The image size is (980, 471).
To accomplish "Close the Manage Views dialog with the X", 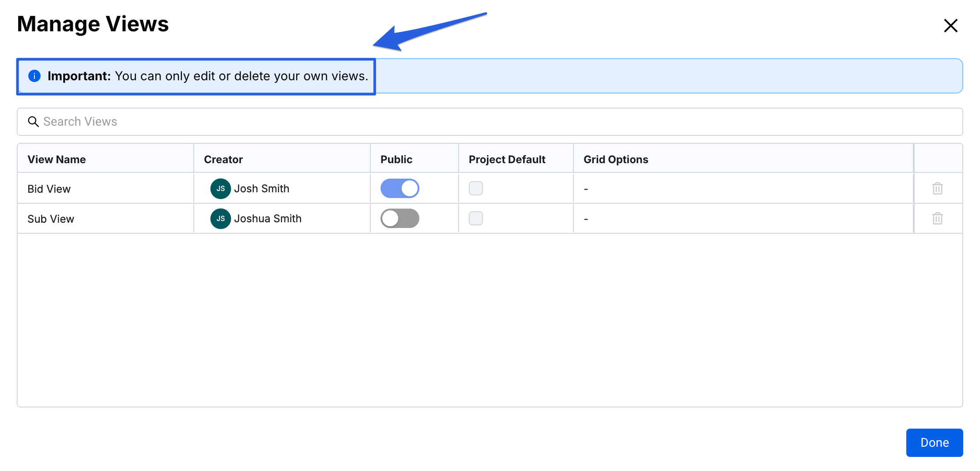I will coord(950,26).
